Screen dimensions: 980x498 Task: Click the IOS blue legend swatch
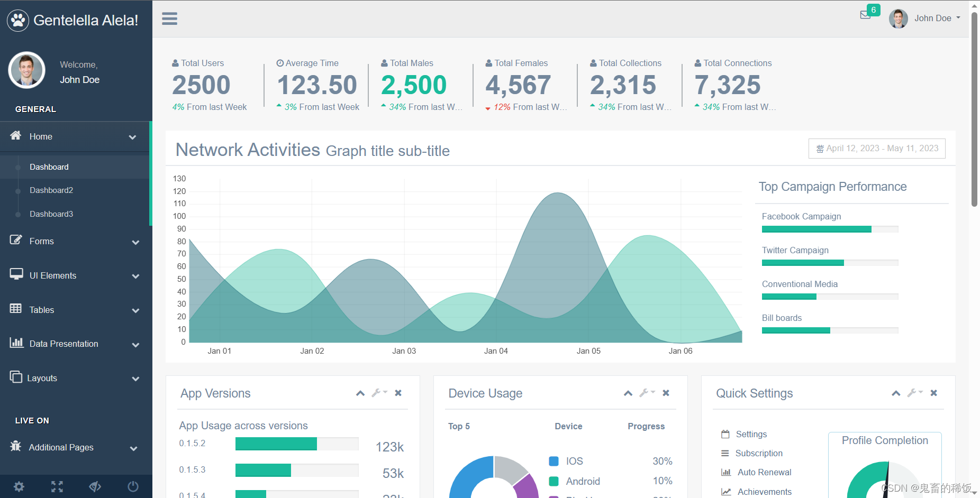(554, 461)
